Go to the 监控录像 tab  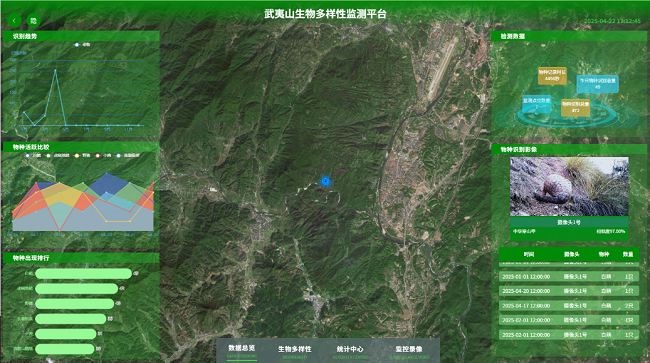point(409,351)
